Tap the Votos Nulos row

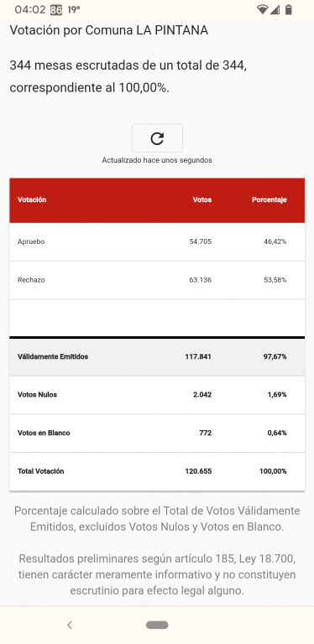pyautogui.click(x=157, y=395)
